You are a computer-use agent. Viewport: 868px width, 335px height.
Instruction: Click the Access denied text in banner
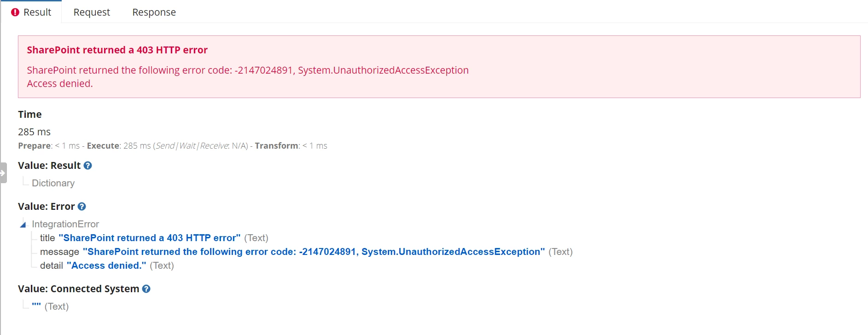click(x=60, y=84)
